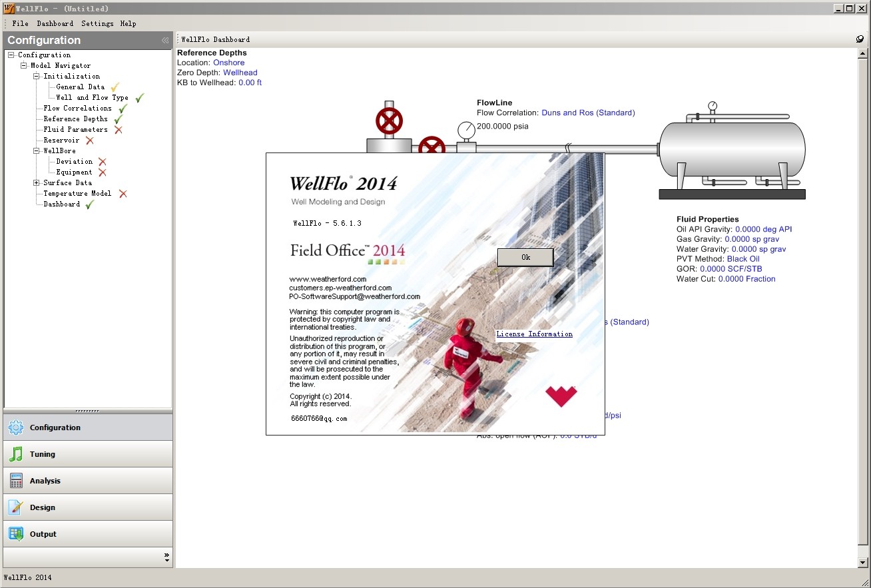Select Reference Depths tree item
The width and height of the screenshot is (871, 588).
click(x=75, y=119)
